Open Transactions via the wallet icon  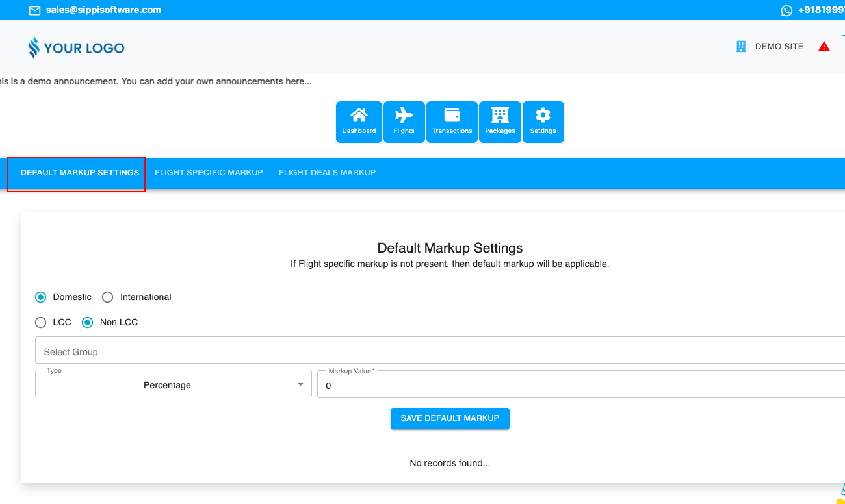452,116
